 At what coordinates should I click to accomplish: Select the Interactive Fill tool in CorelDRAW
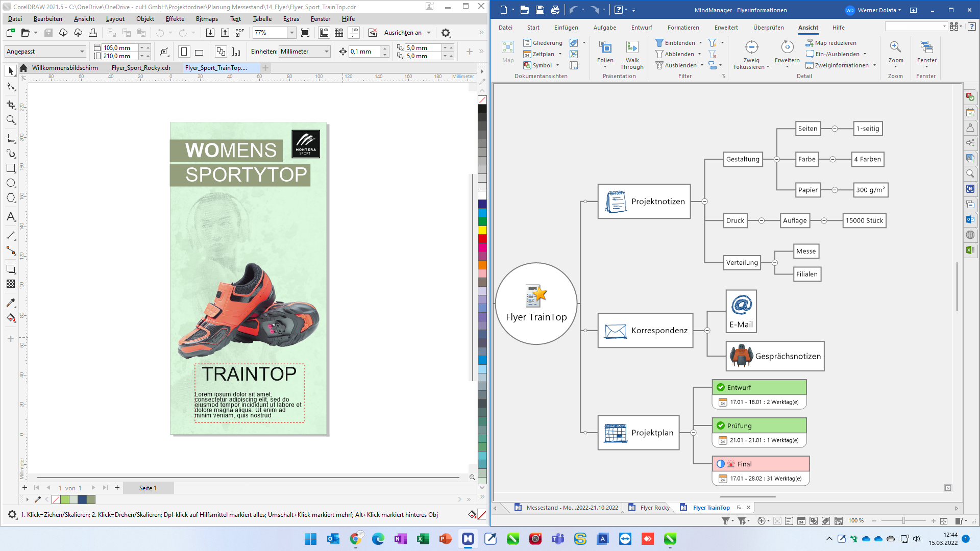11,318
